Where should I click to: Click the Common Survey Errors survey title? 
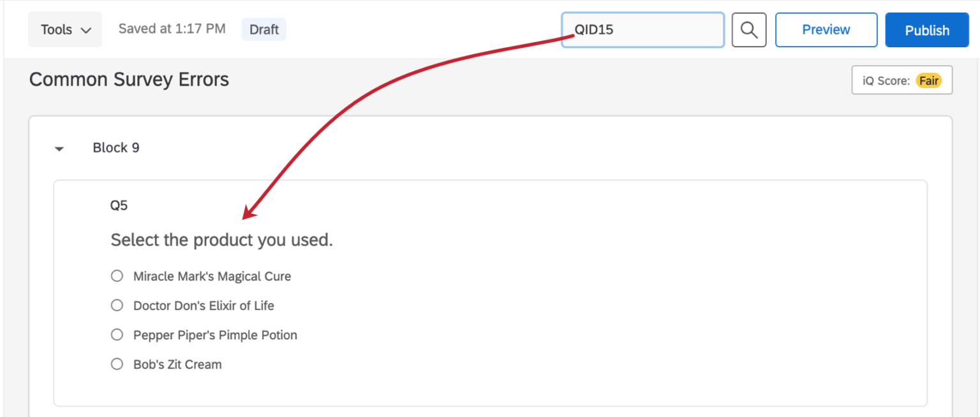pos(129,79)
